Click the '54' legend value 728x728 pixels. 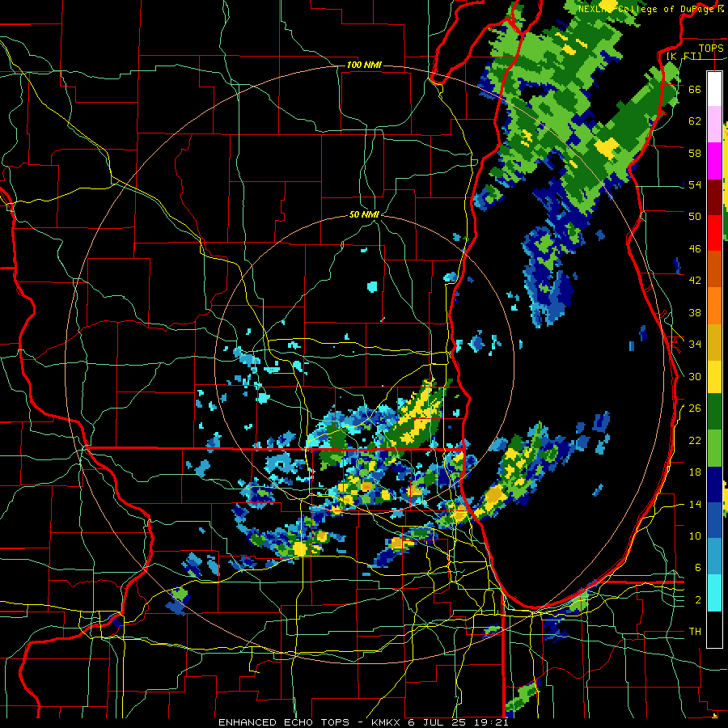[x=695, y=184]
